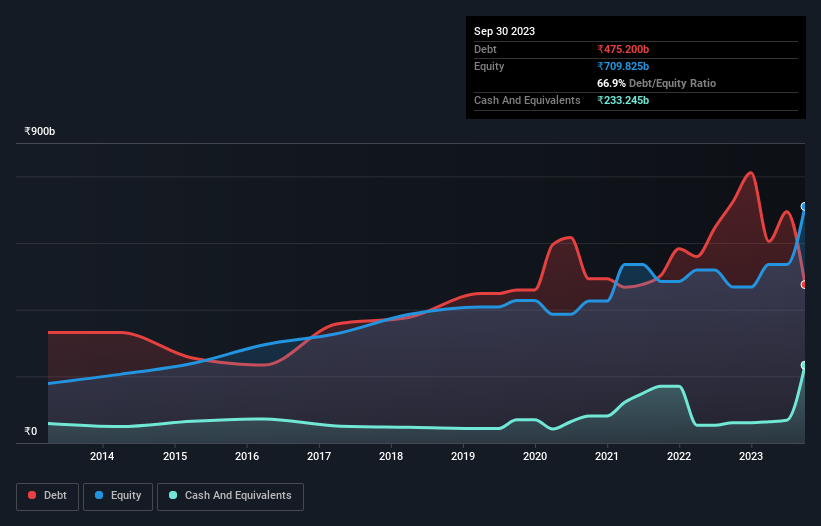Image resolution: width=821 pixels, height=526 pixels.
Task: Click the Equity label in tooltip
Action: click(x=489, y=66)
